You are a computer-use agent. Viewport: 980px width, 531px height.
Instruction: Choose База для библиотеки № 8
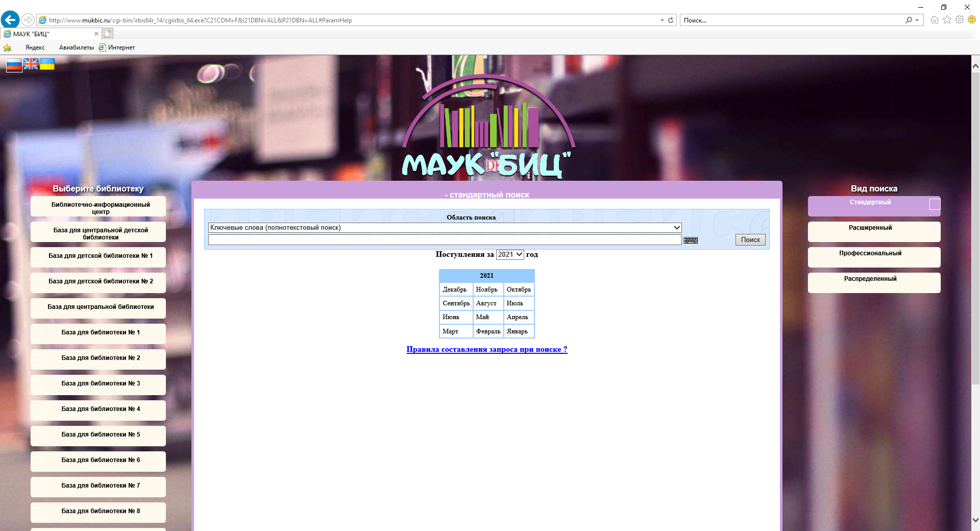point(98,513)
